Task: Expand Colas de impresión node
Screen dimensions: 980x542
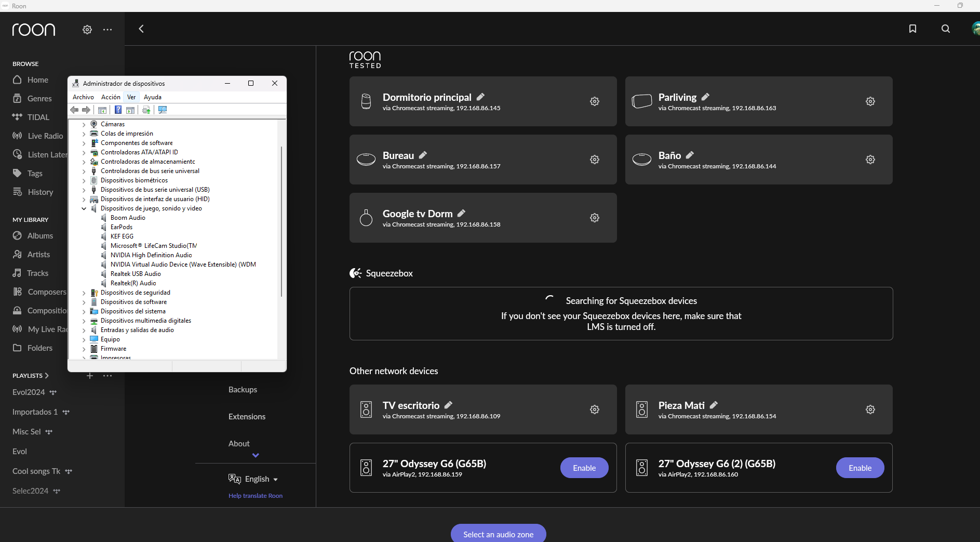Action: pos(84,134)
